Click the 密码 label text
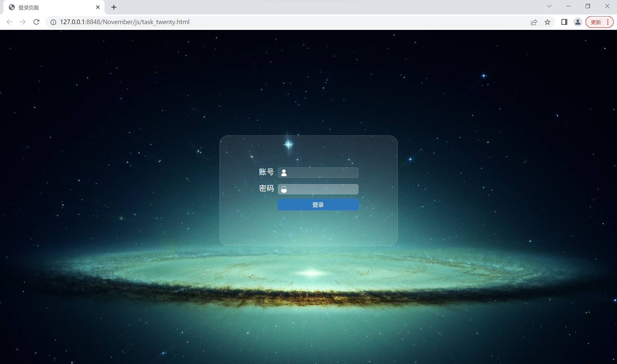Viewport: 617px width, 364px height. [266, 188]
